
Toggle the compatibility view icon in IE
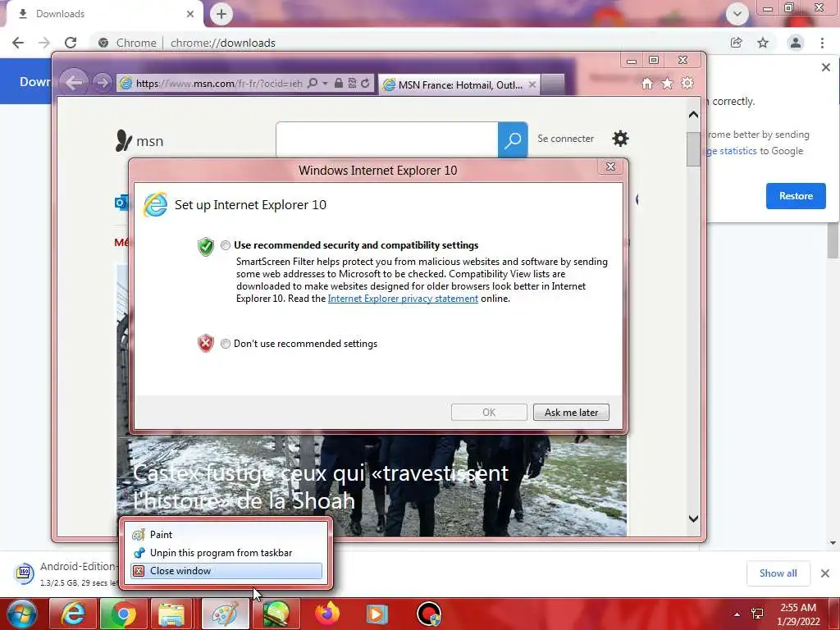click(352, 83)
